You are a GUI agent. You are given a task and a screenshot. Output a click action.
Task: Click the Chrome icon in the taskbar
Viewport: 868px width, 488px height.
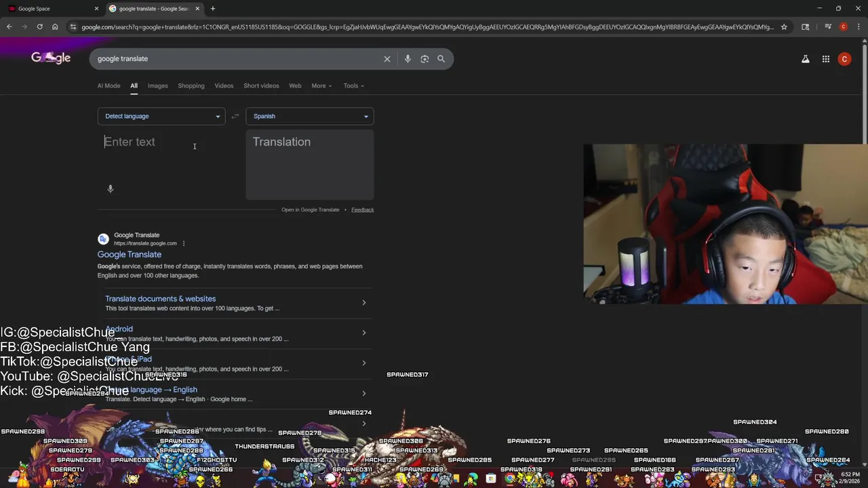click(x=509, y=479)
